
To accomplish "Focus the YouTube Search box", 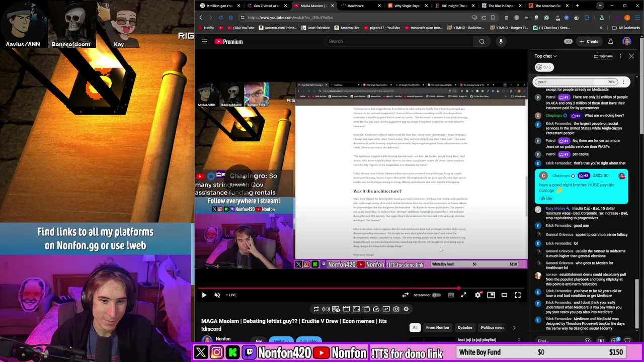I will tap(398, 42).
